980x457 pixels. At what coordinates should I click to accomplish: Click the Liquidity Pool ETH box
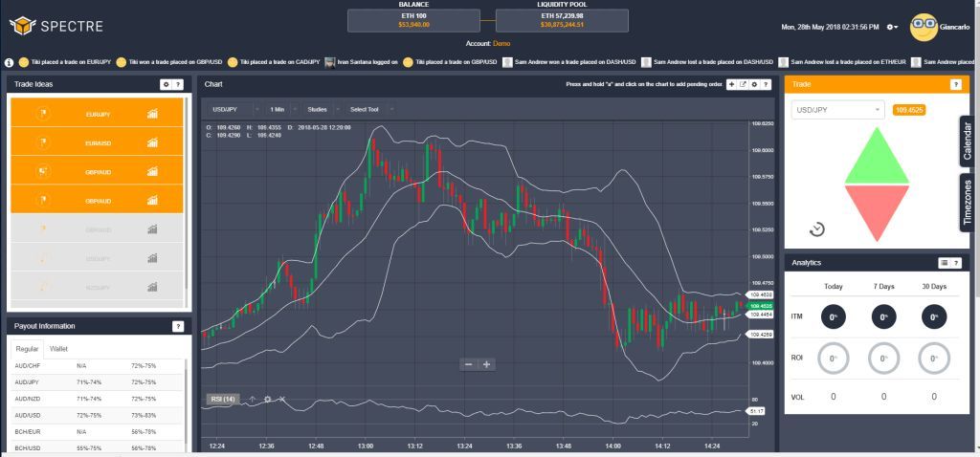click(x=562, y=21)
